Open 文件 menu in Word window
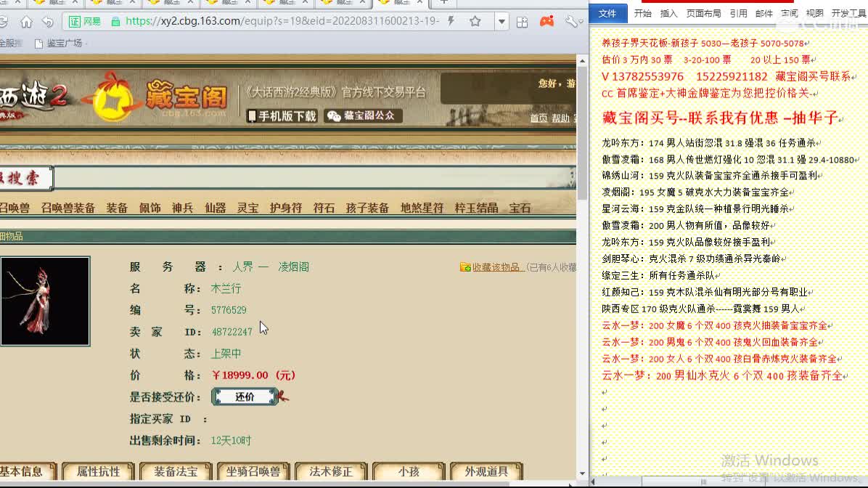868x488 pixels. pos(607,13)
